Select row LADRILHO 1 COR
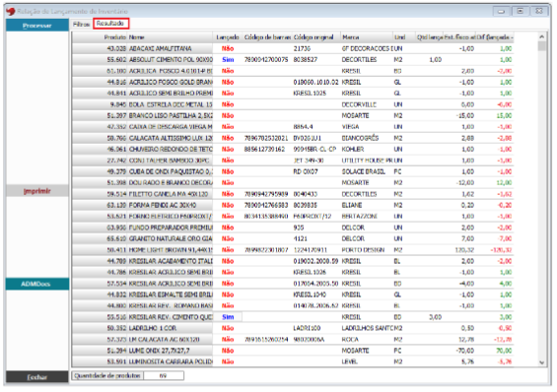 click(x=293, y=328)
